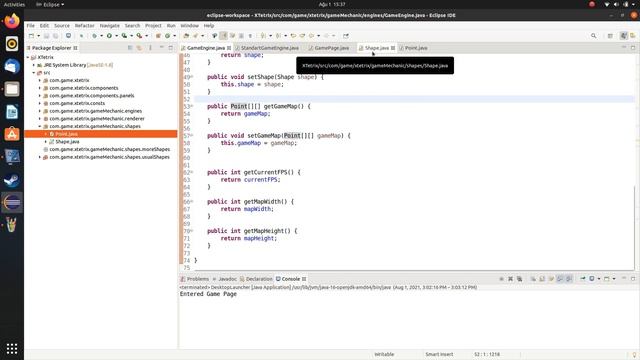Click the Open Type toolbar icon
The height and width of the screenshot is (360, 640).
[186, 36]
